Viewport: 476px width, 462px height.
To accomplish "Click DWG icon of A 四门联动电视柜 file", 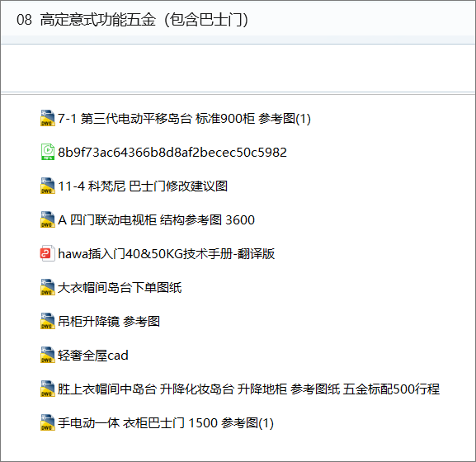I will [x=48, y=219].
